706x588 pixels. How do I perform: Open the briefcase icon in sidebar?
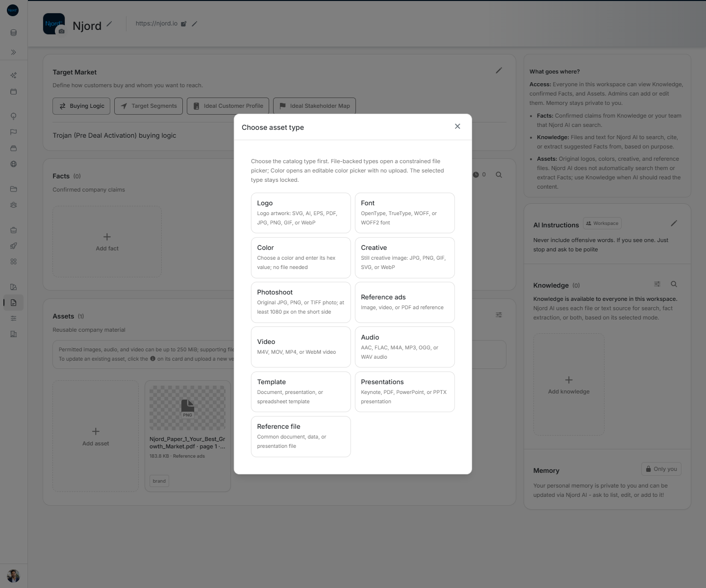(14, 230)
